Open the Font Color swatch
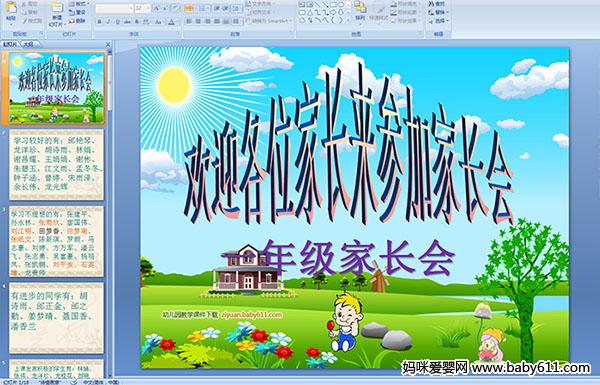 point(171,22)
